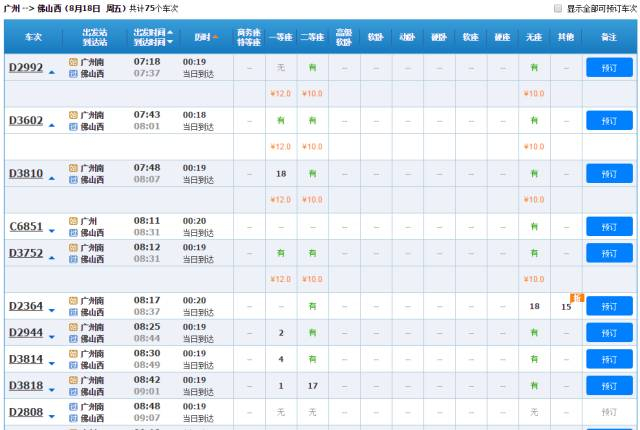Click the origin icon beside 广州南 in D3602 row
Screen dimensions: 640x430
click(73, 115)
